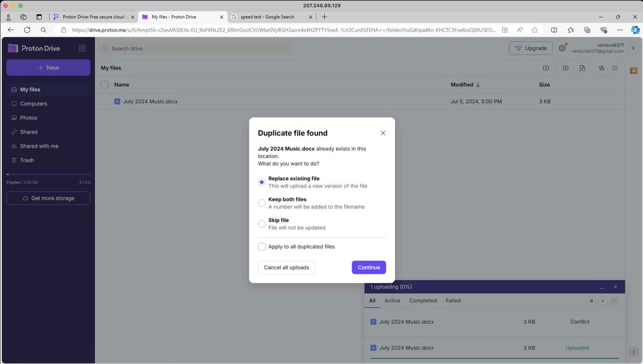
Task: Minimize the uploading transfers panel
Action: tap(602, 287)
